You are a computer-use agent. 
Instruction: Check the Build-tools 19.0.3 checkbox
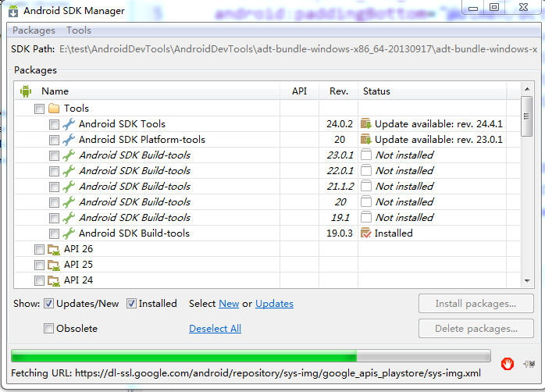coord(54,234)
